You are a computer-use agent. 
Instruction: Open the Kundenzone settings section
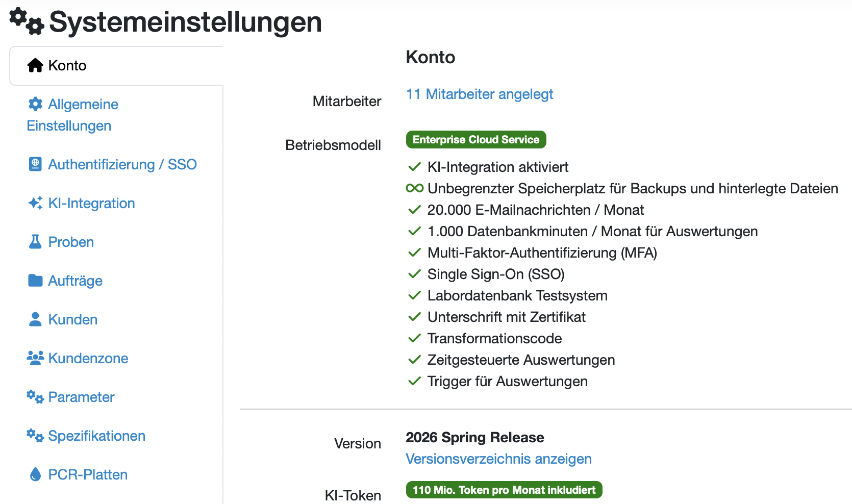point(88,359)
